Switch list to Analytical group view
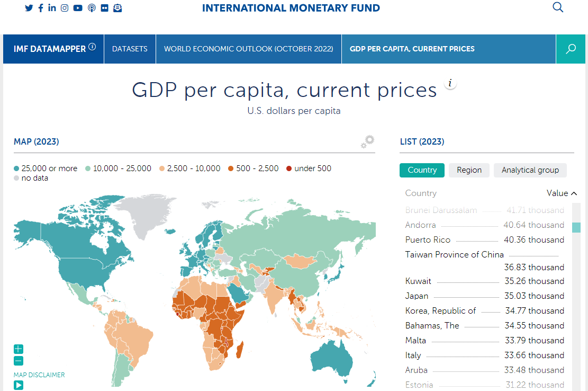The height and width of the screenshot is (391, 588). coord(530,170)
